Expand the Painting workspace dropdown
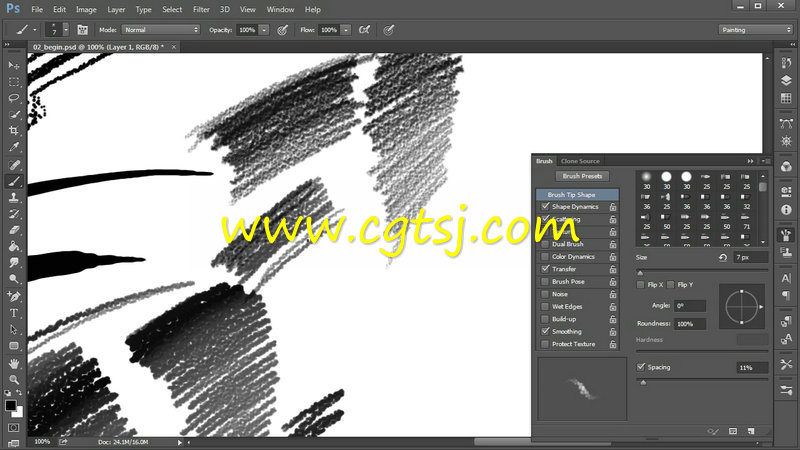The height and width of the screenshot is (450, 800). pos(755,30)
